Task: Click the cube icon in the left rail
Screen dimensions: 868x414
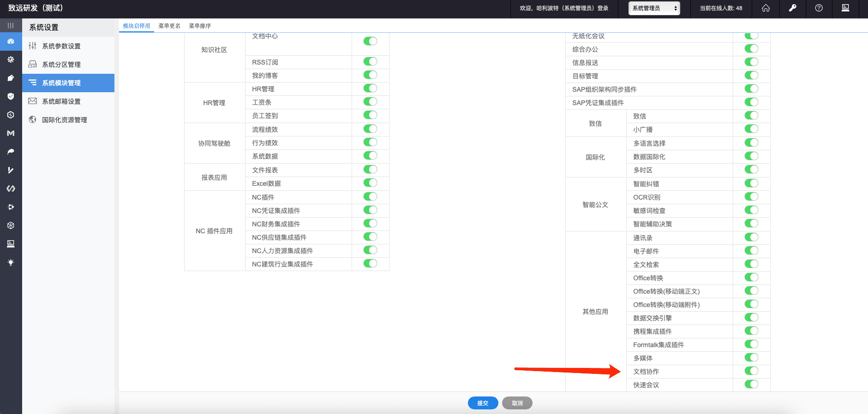Action: tap(11, 225)
